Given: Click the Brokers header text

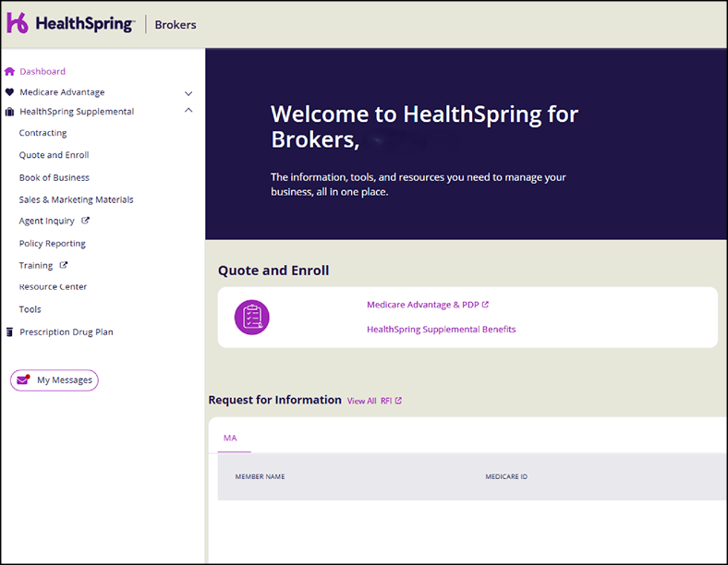Looking at the screenshot, I should tap(176, 25).
